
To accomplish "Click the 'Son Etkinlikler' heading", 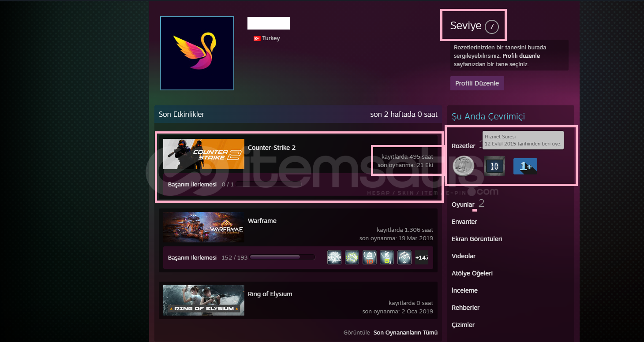I will click(182, 114).
